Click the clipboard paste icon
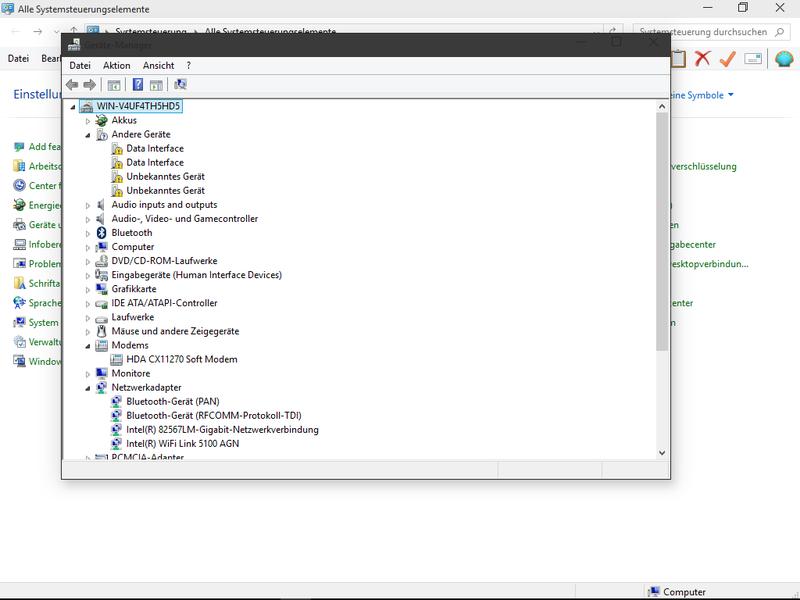 [x=679, y=59]
